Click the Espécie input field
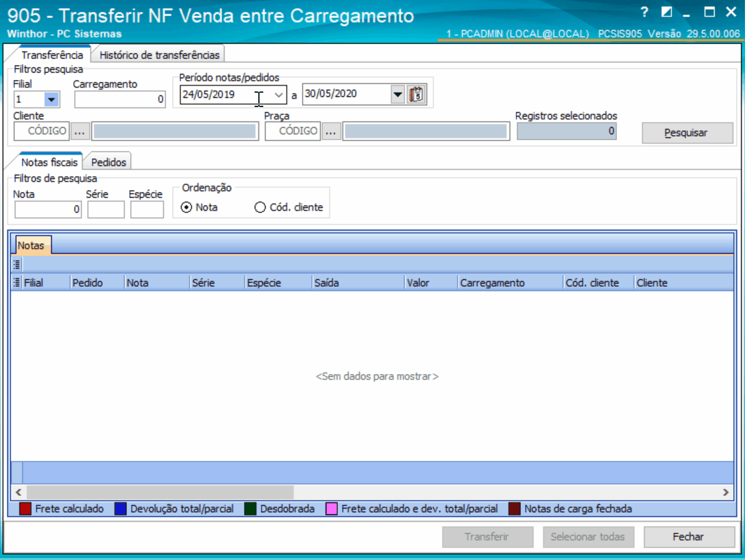Screen dimensions: 745x560 pyautogui.click(x=147, y=210)
